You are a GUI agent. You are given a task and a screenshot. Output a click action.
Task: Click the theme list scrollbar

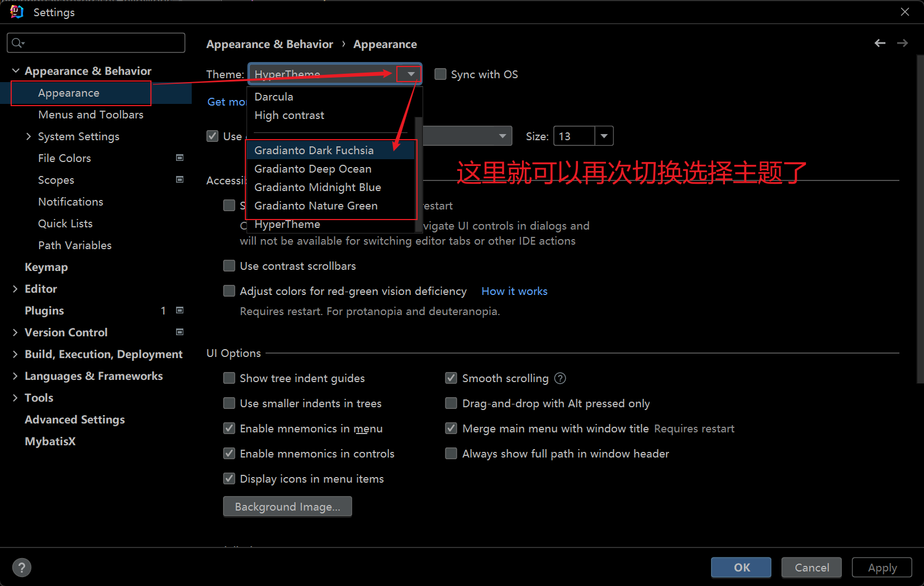point(418,174)
